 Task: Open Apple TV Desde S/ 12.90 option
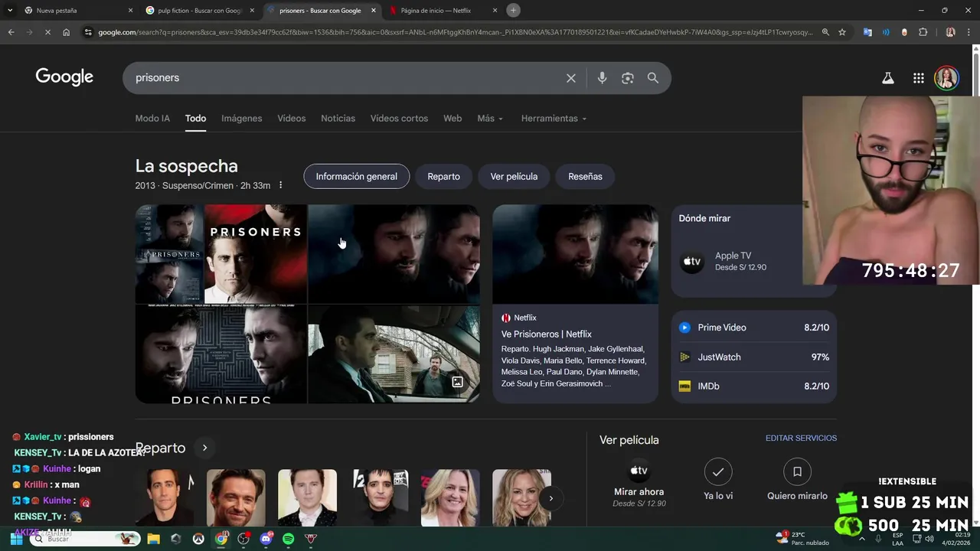pyautogui.click(x=740, y=261)
